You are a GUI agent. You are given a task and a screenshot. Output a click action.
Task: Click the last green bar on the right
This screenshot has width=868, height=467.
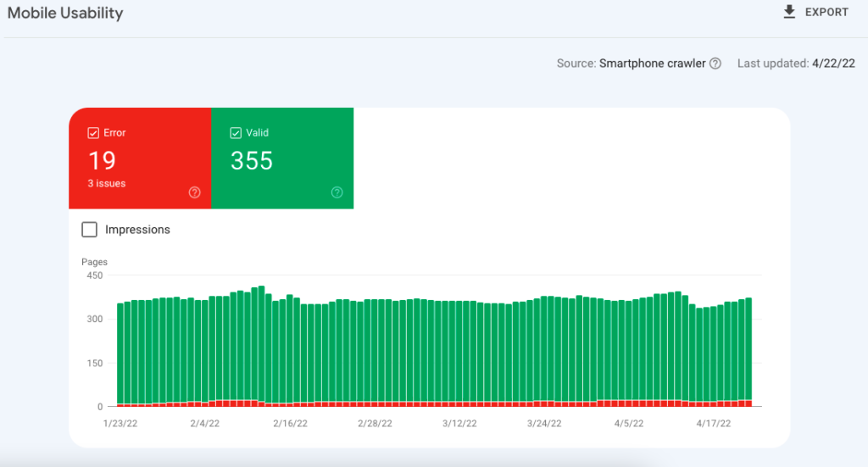tap(749, 349)
